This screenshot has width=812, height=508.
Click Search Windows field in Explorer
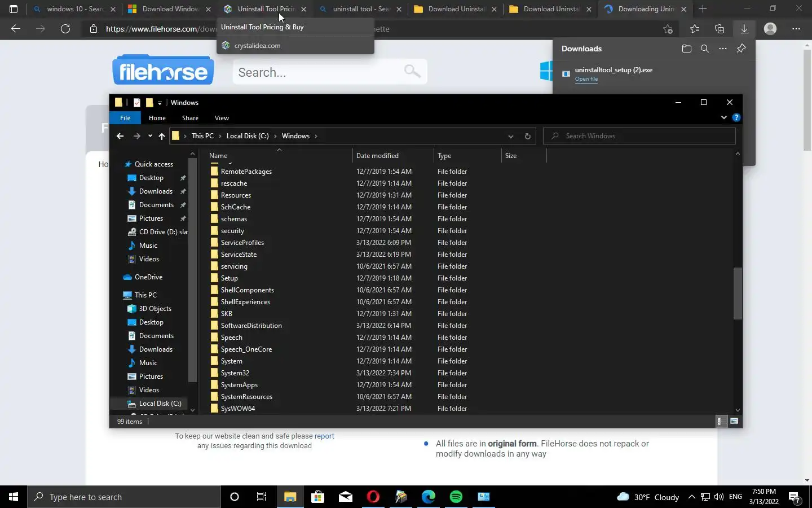click(639, 136)
